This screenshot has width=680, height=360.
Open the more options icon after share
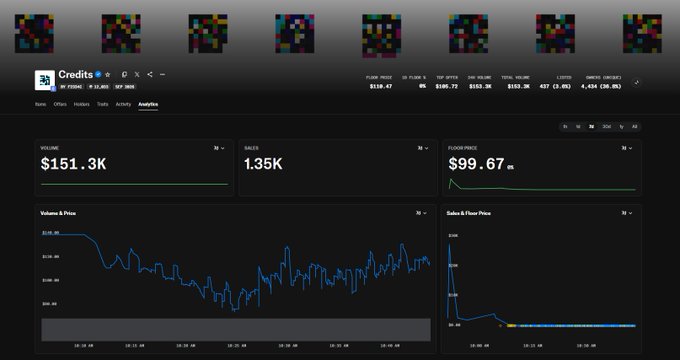pyautogui.click(x=162, y=75)
